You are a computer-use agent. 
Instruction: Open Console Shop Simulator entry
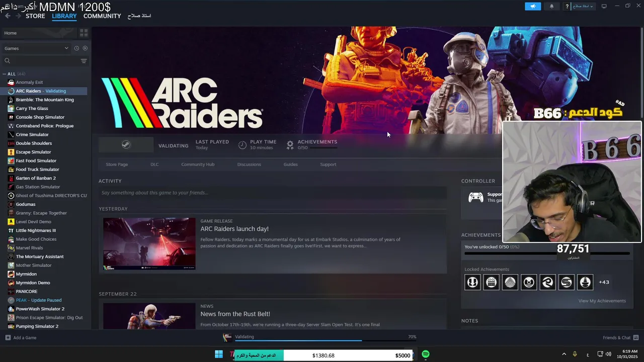(x=40, y=117)
